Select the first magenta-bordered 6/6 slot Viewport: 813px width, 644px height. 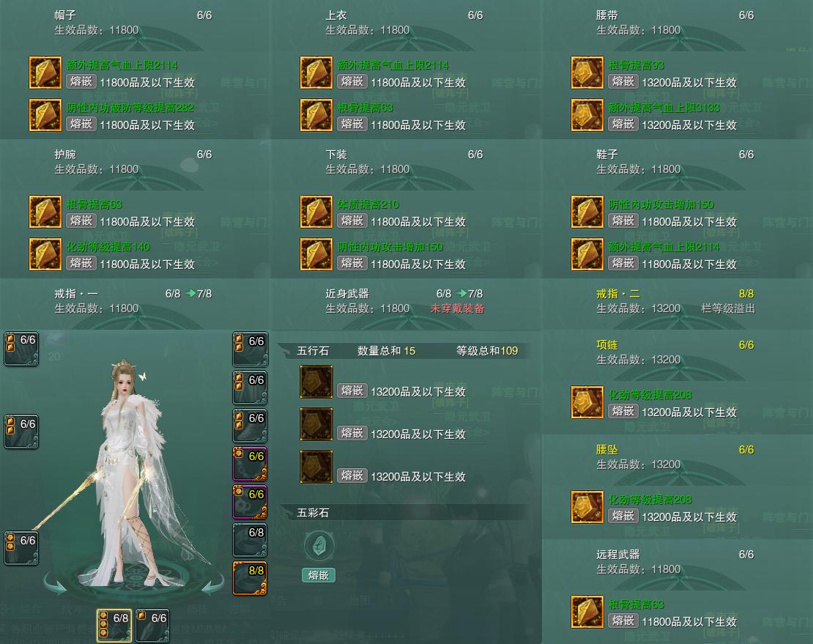(250, 464)
